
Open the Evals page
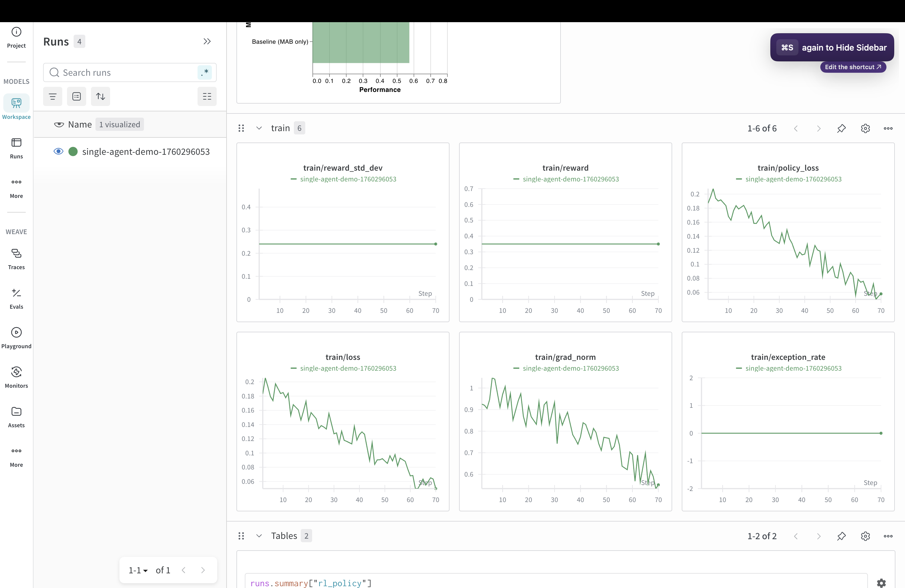pyautogui.click(x=16, y=298)
